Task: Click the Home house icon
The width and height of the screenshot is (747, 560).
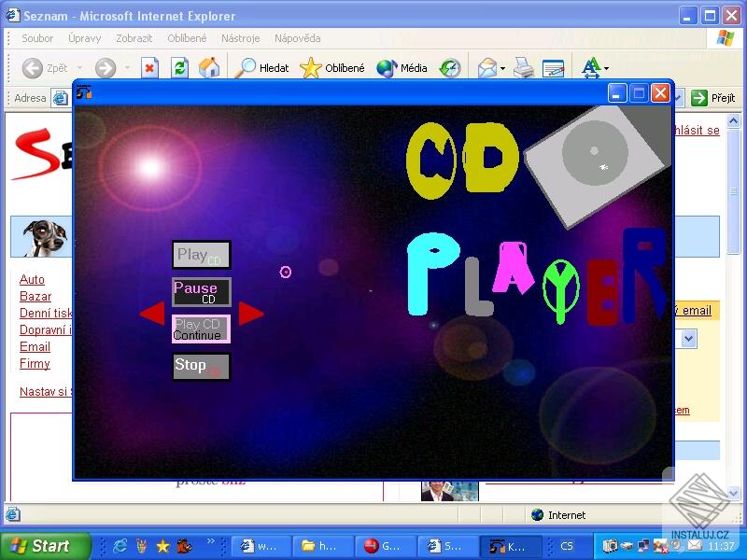Action: click(209, 68)
